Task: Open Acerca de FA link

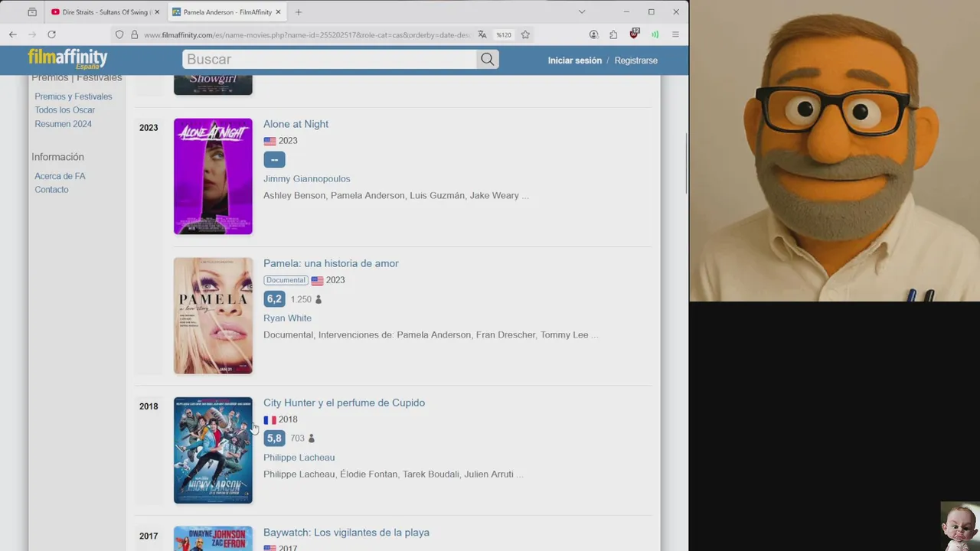Action: coord(60,176)
